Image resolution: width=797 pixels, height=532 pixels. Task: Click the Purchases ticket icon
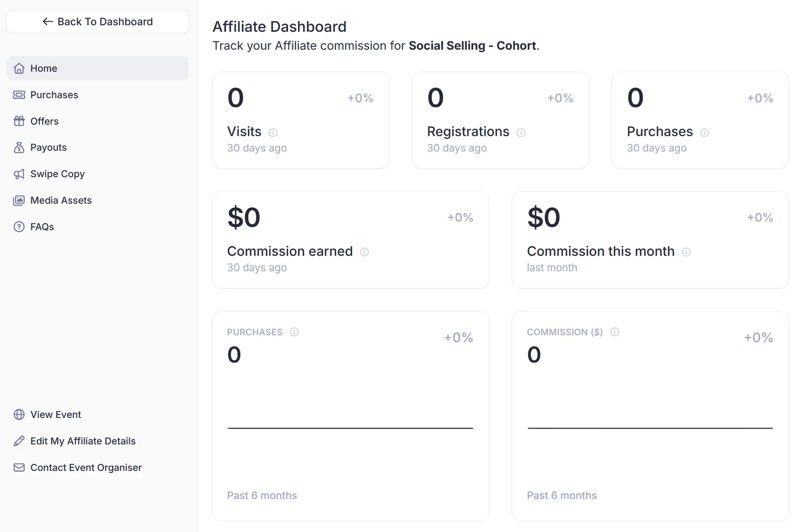point(19,95)
